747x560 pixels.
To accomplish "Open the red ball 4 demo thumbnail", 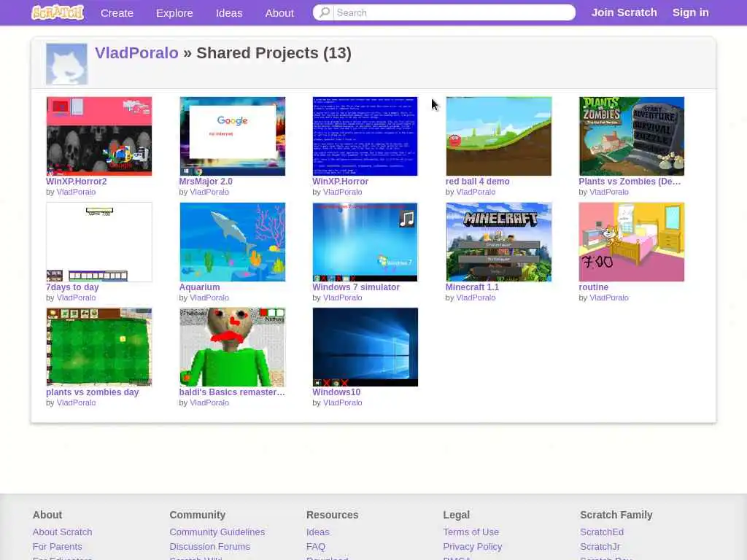I will pyautogui.click(x=499, y=136).
